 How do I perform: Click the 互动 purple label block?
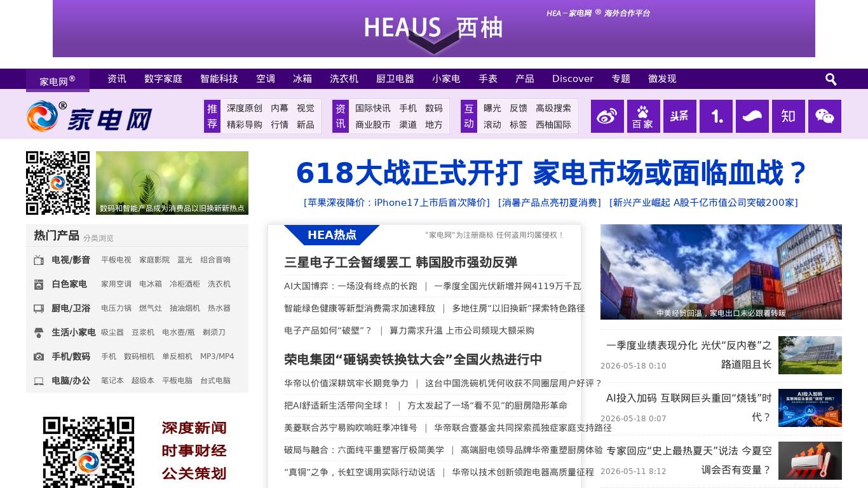coord(469,116)
